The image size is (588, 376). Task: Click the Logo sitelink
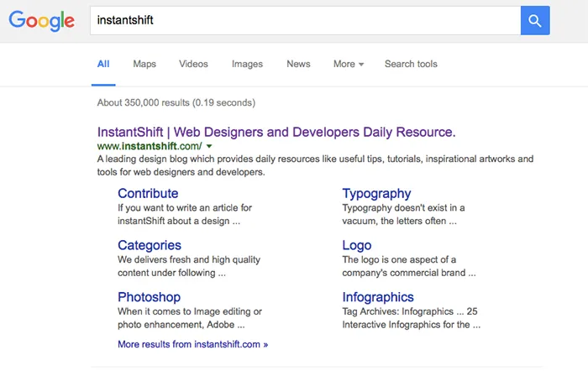356,245
